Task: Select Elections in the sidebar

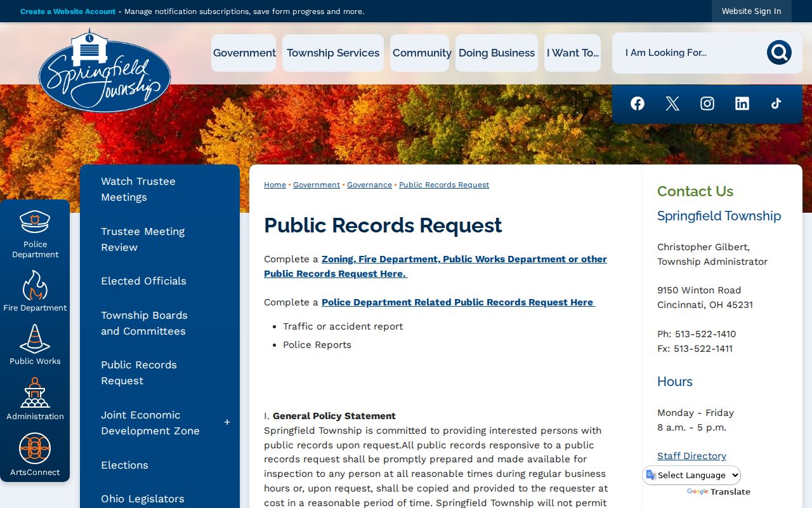Action: 160,465
